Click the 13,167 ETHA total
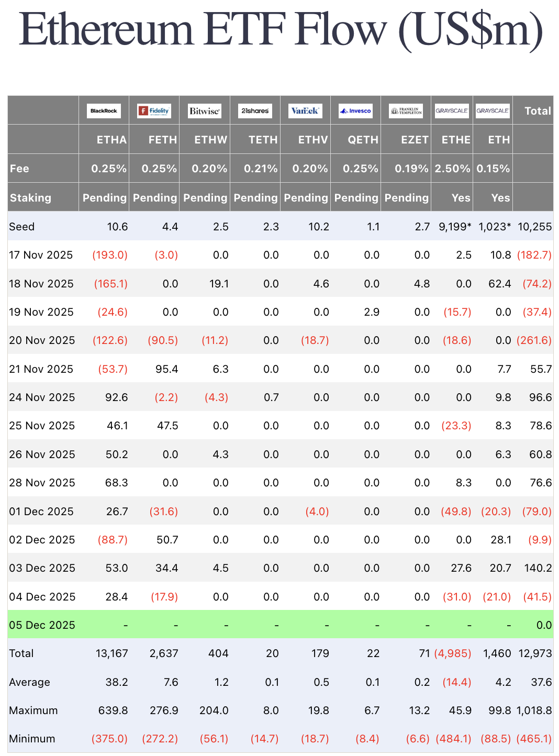The image size is (559, 756). (112, 653)
